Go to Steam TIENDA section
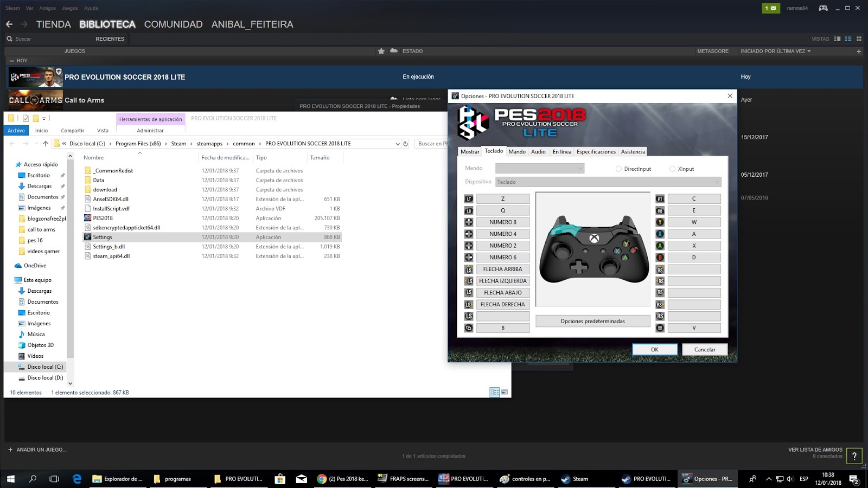Screen dimensions: 868x488 pyautogui.click(x=53, y=24)
